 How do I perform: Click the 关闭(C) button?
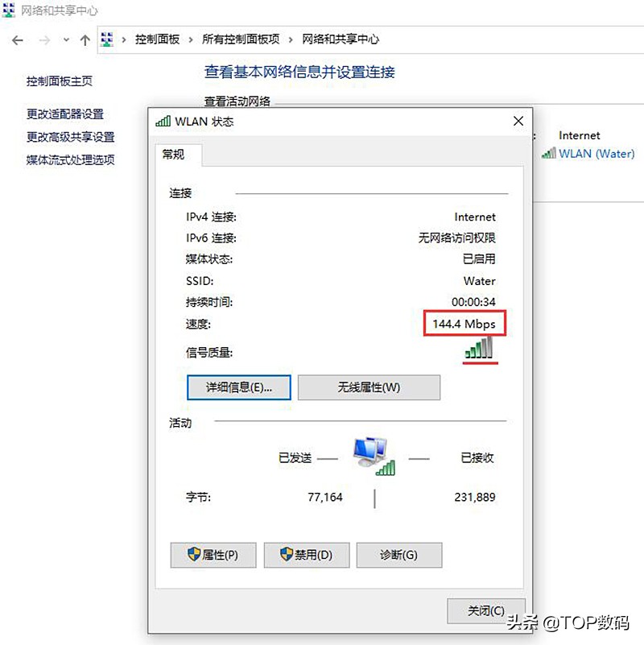(x=485, y=611)
